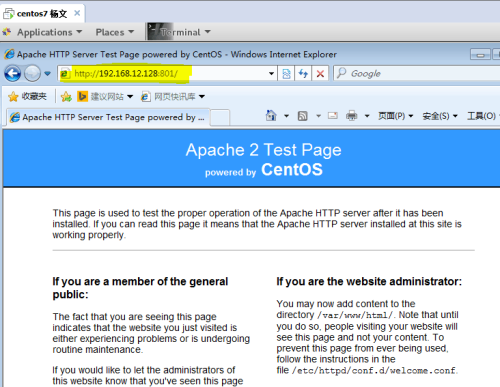Image resolution: width=500 pixels, height=387 pixels.
Task: Click the Apache 2 Test Page heading
Action: (263, 150)
